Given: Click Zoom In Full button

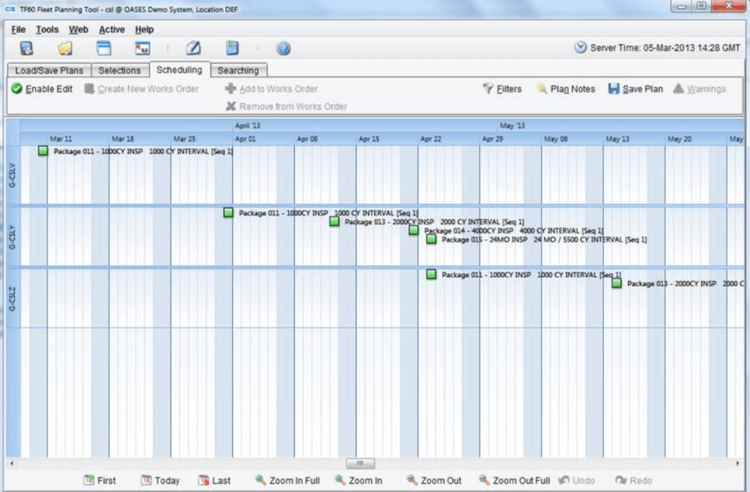Looking at the screenshot, I should click(x=287, y=481).
